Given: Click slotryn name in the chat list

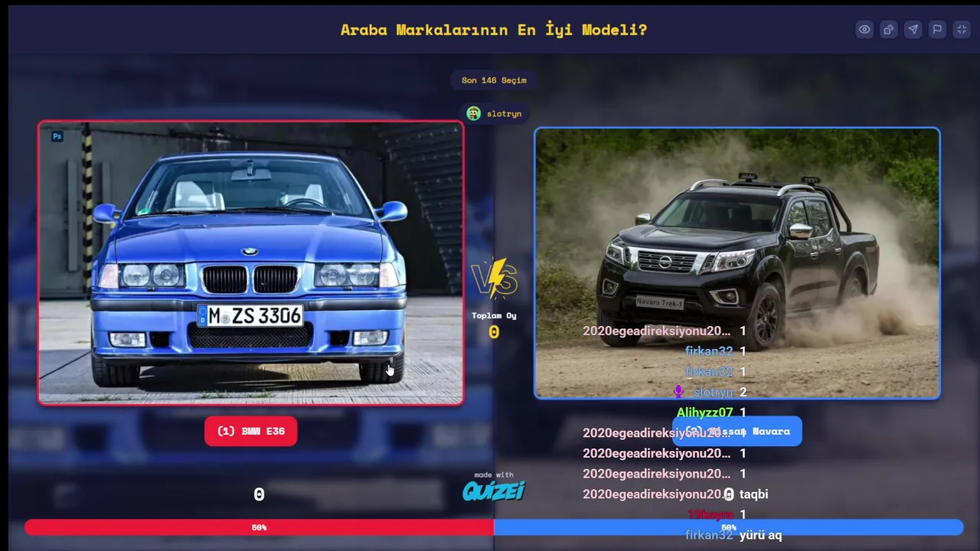Looking at the screenshot, I should [713, 392].
